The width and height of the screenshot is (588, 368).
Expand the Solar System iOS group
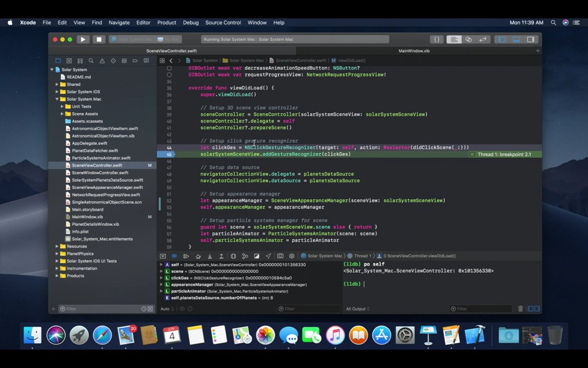point(57,92)
